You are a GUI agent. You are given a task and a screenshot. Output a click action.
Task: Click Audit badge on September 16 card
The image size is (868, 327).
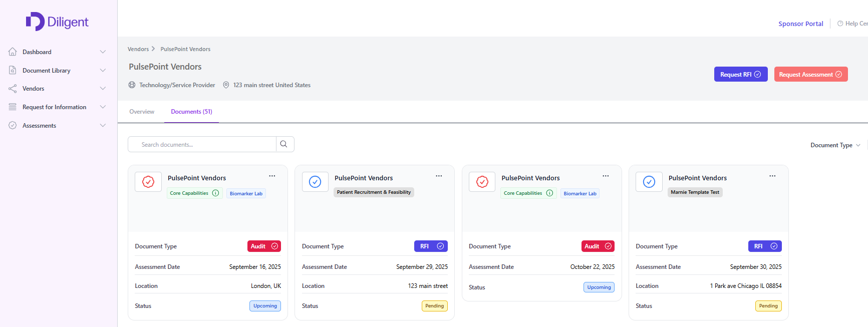264,246
